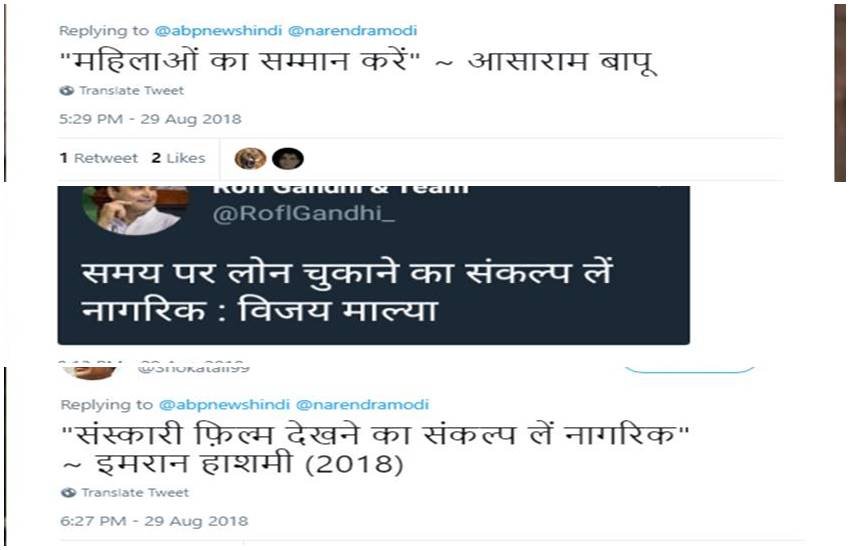View the 1 Retweet list
850x550 pixels.
[x=99, y=158]
